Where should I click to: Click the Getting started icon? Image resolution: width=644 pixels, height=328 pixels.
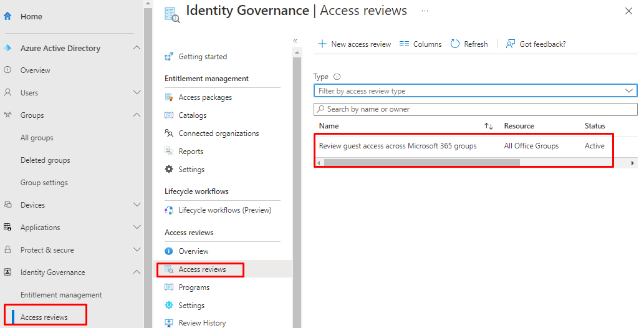pos(168,57)
